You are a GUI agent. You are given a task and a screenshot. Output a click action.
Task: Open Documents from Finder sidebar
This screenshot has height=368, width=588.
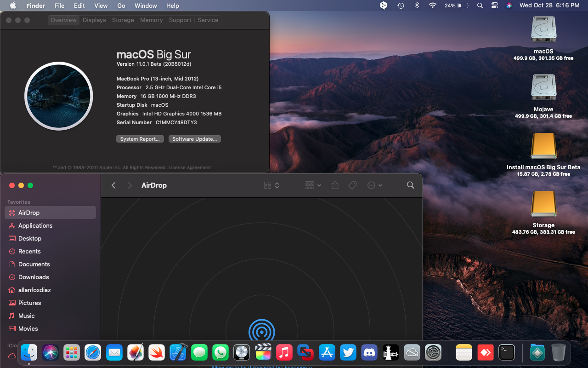[x=50, y=264]
